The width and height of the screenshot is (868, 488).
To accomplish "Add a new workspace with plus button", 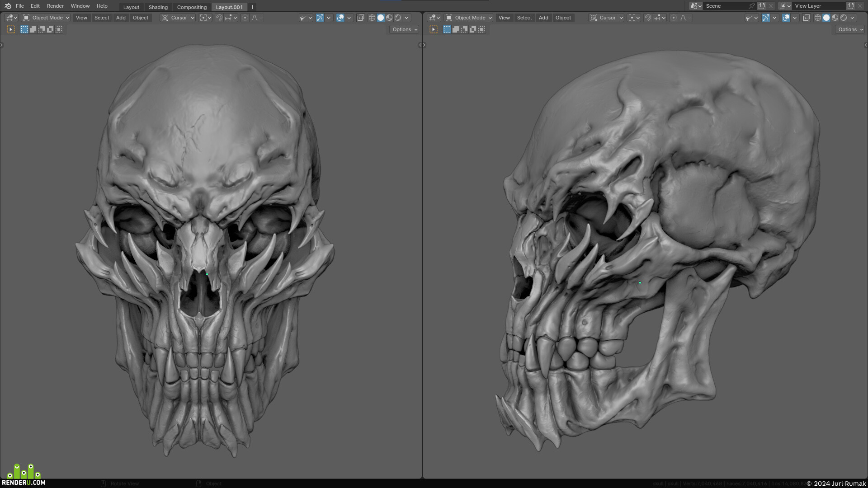I will [252, 7].
